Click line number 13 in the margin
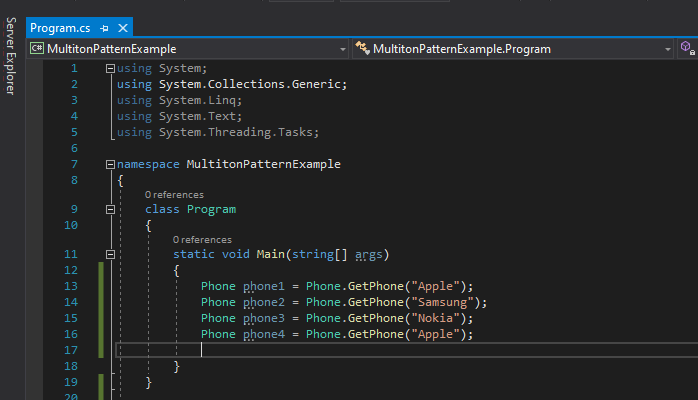 click(71, 286)
